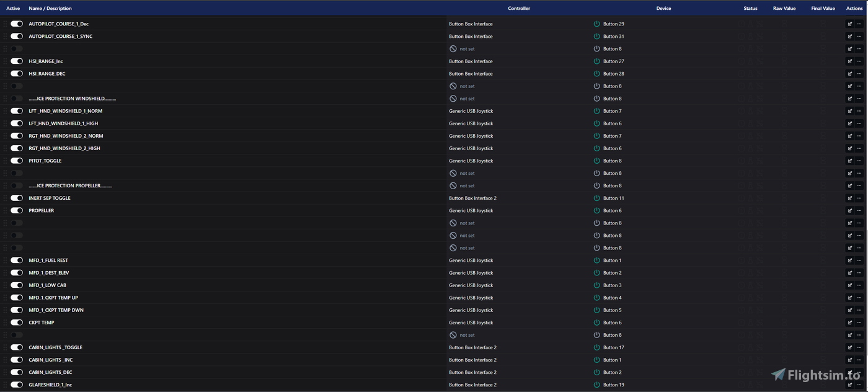Turn off the PROPELLER active switch

click(x=17, y=211)
